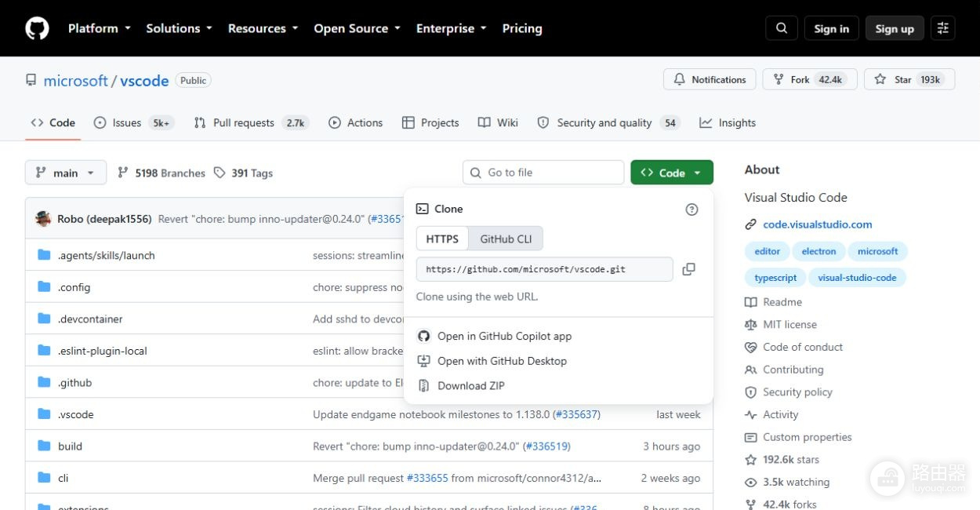The image size is (980, 510).
Task: Click the copy URL to clipboard icon
Action: (688, 269)
